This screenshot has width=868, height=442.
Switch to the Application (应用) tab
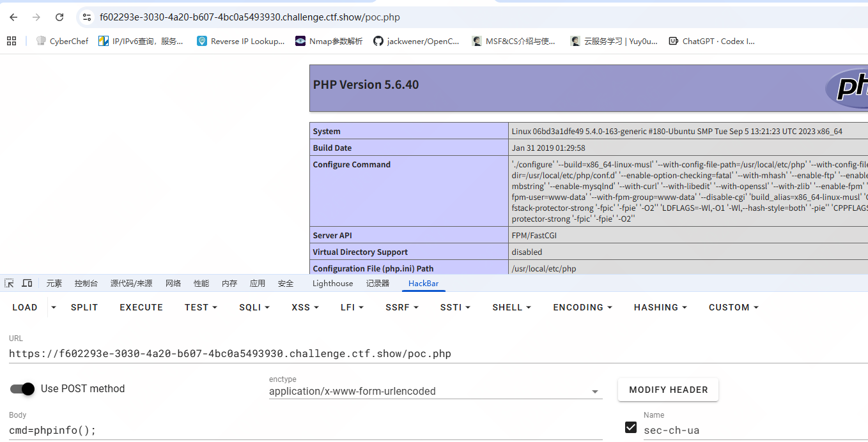pyautogui.click(x=258, y=284)
